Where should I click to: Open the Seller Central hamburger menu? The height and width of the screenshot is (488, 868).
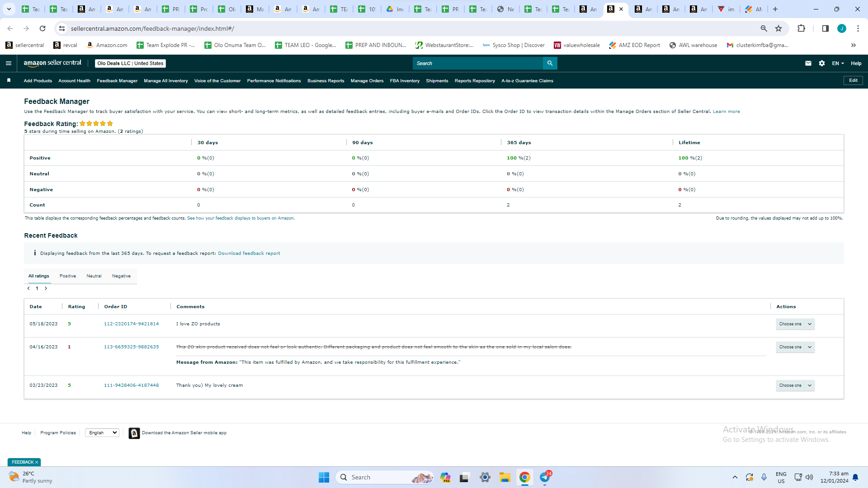click(8, 63)
